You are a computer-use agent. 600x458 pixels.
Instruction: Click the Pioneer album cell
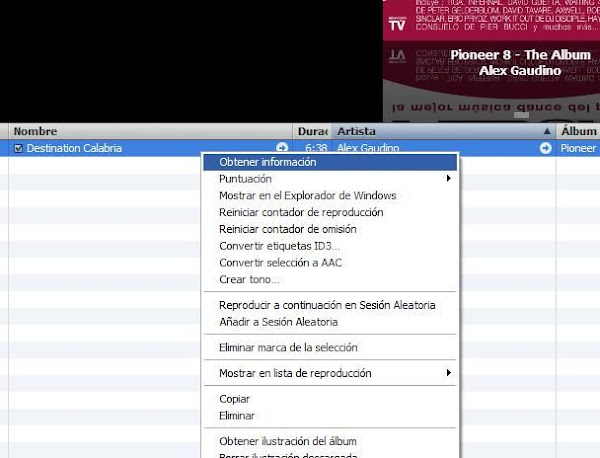click(578, 148)
